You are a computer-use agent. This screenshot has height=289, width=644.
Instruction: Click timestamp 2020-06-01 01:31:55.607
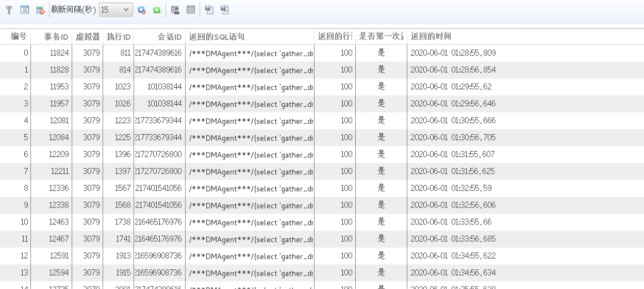click(x=453, y=154)
